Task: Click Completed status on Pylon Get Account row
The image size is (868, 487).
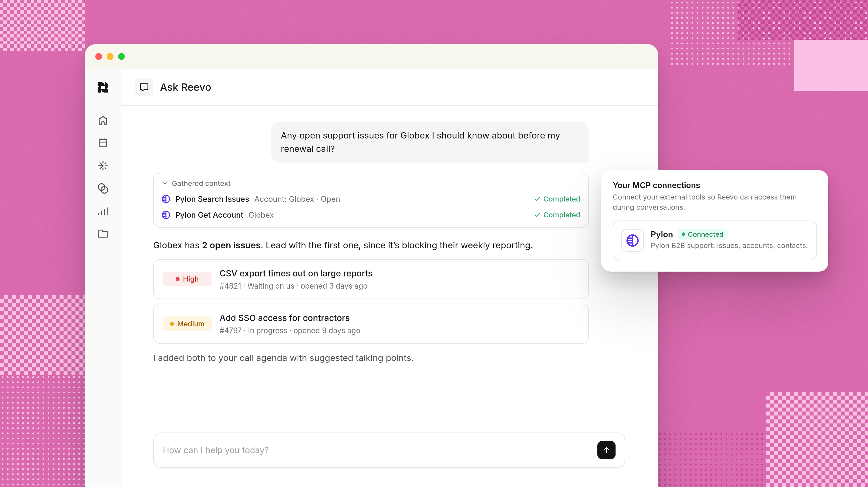Action: (557, 215)
